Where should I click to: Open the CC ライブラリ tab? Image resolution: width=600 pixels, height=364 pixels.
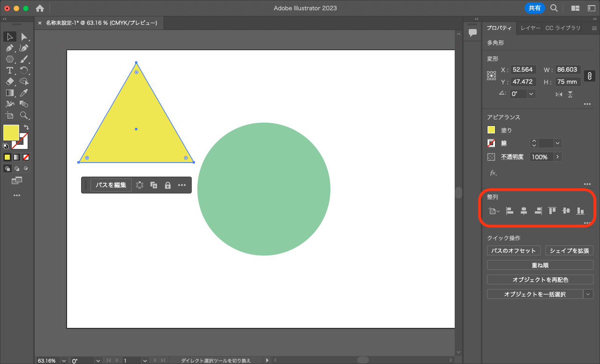point(562,28)
